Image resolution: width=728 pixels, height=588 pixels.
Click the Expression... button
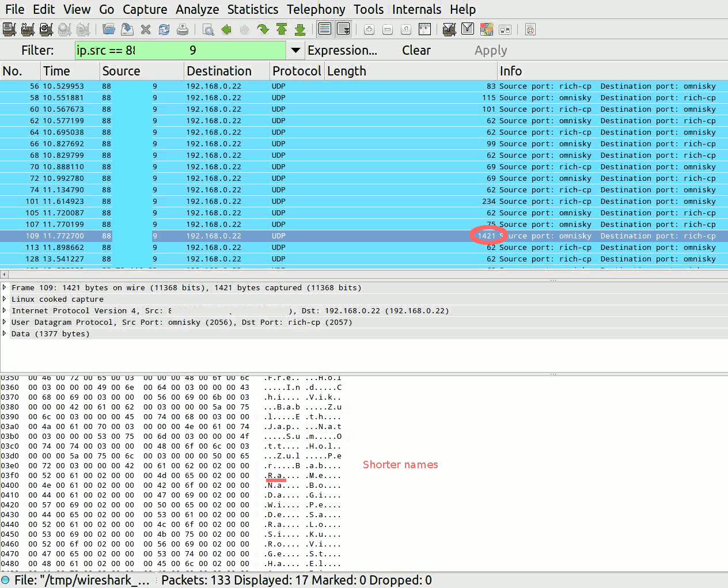tap(342, 50)
